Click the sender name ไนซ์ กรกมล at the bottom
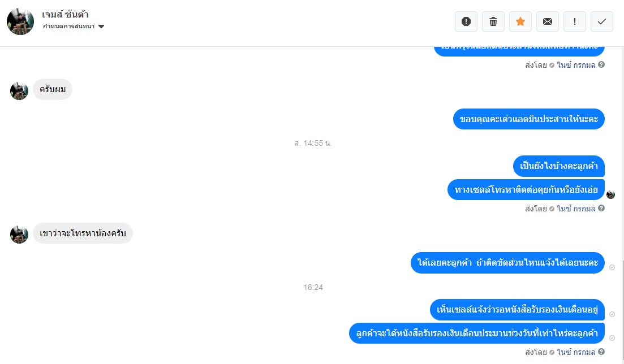This screenshot has height=364, width=624. (x=576, y=352)
